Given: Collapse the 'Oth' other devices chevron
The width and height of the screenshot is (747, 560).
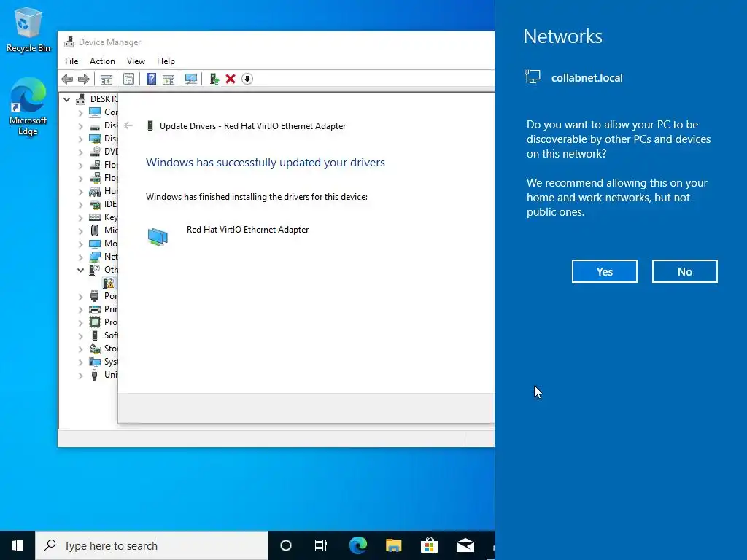Looking at the screenshot, I should [80, 270].
